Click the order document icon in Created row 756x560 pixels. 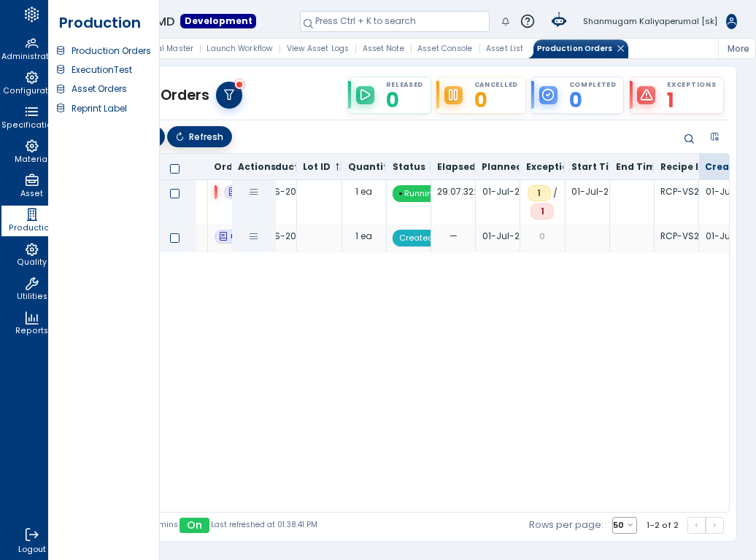point(223,236)
